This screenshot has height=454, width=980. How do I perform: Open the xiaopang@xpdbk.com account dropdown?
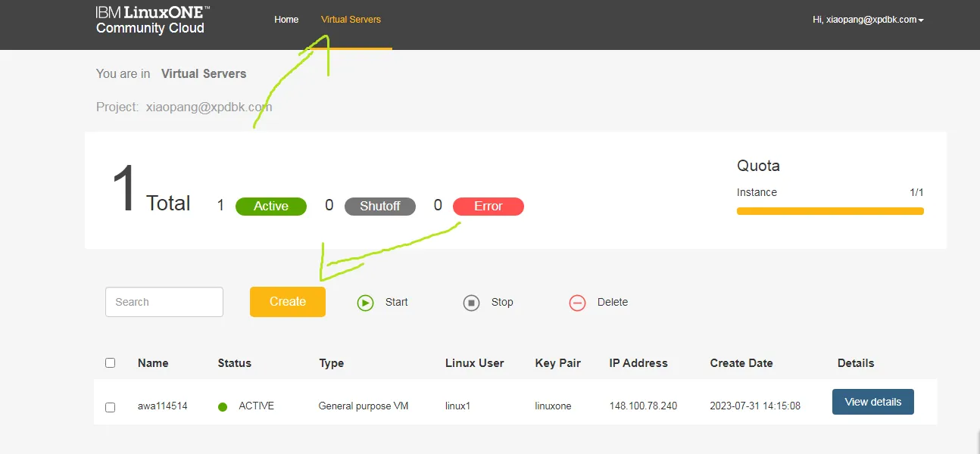coord(868,20)
